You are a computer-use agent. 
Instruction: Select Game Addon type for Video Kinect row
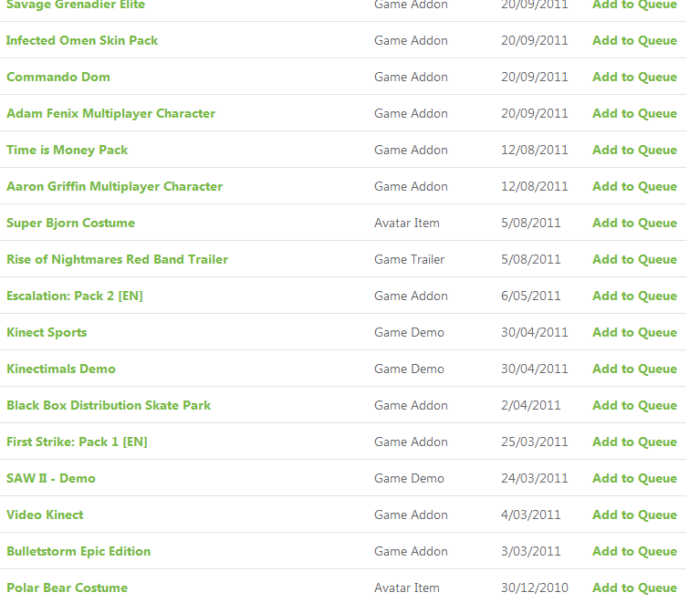point(411,515)
